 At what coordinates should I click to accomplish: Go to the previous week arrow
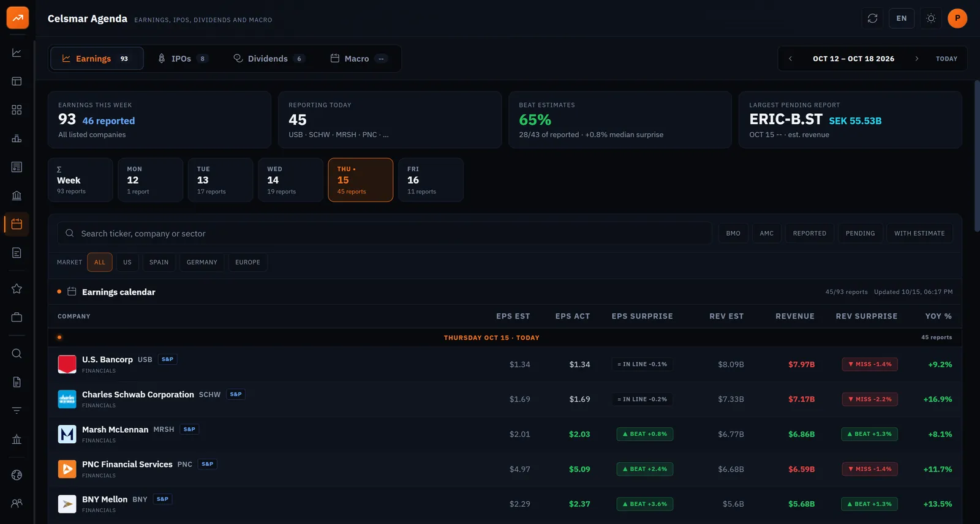[791, 59]
